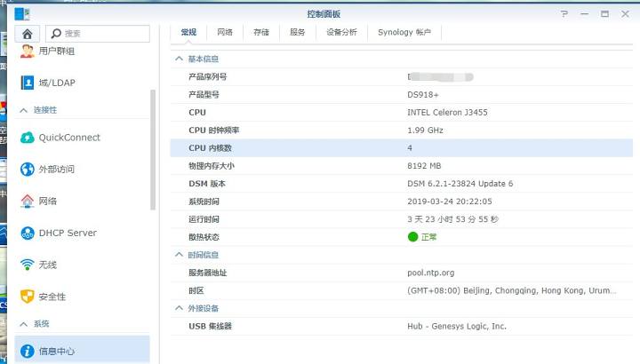The height and width of the screenshot is (364, 640).
Task: Collapse the 外接设备 section
Action: pyautogui.click(x=179, y=308)
